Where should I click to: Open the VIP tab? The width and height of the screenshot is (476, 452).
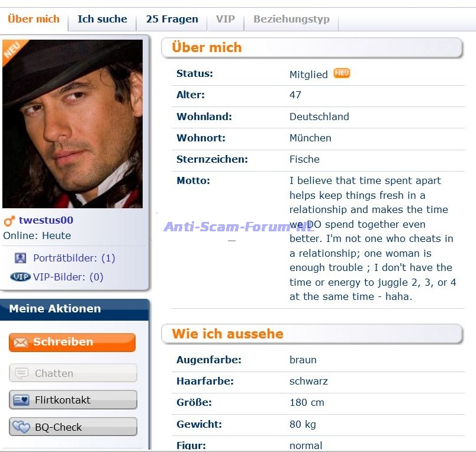tap(226, 19)
